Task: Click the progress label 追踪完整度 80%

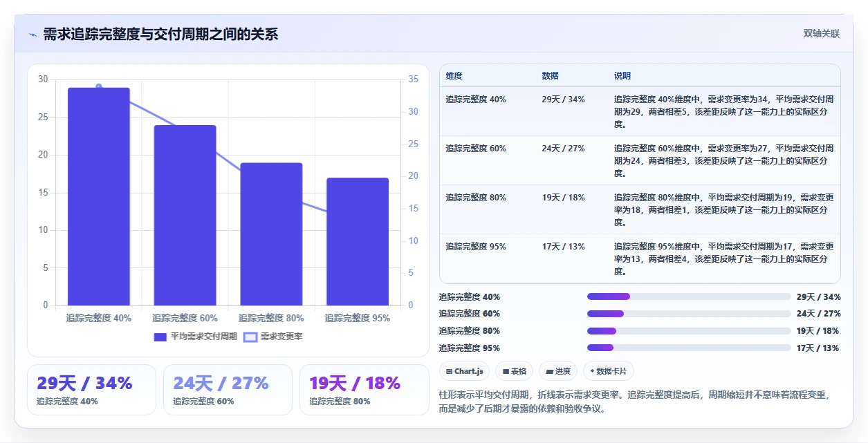Action: tap(470, 331)
